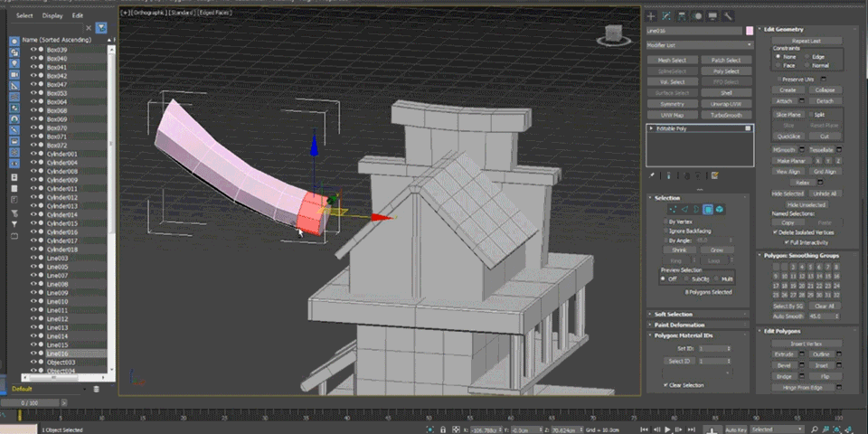
Task: Collapse Polygon: Material IDs rollout
Action: 684,335
